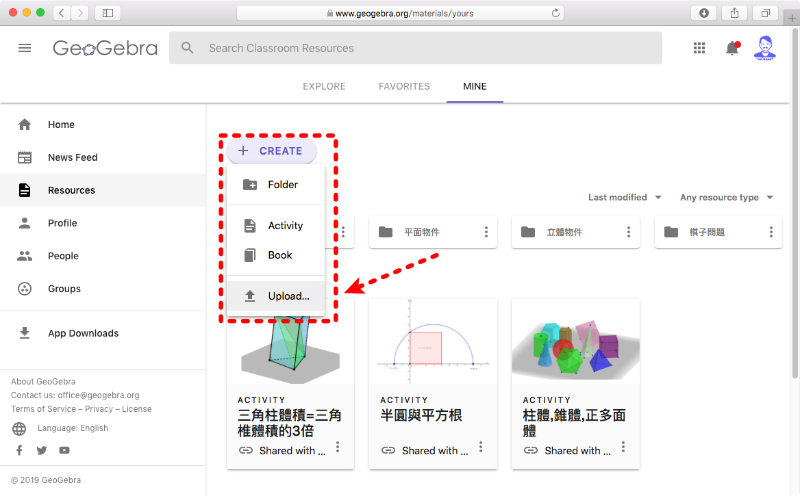Open the Privacy link
800x496 pixels.
tap(99, 409)
